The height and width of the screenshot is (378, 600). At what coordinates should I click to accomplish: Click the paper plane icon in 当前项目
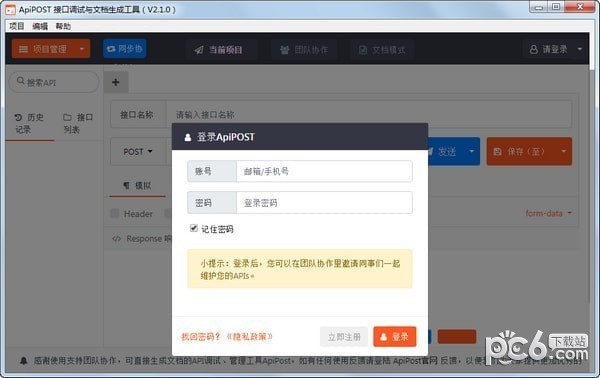point(199,50)
